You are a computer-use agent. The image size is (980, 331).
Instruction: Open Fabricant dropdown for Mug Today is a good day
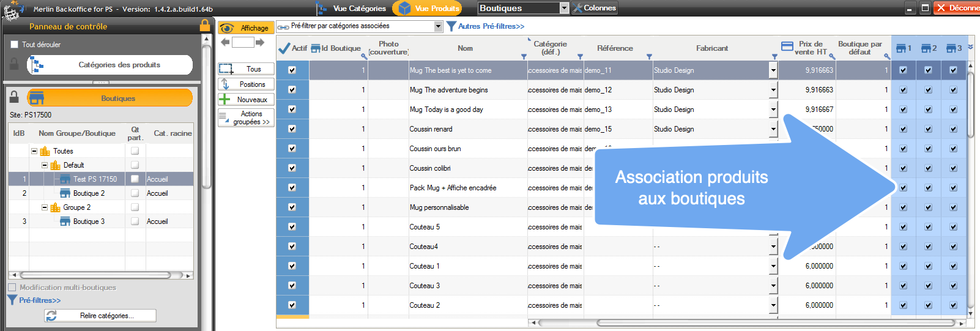(773, 110)
